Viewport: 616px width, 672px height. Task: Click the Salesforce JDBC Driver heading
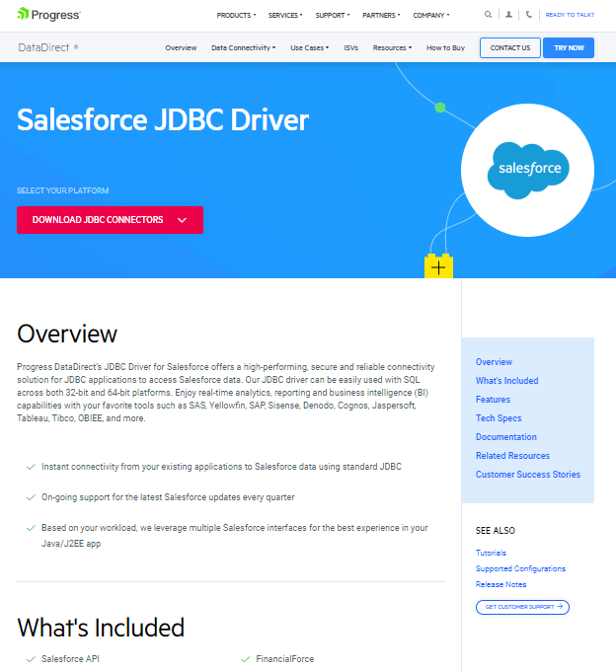(x=163, y=119)
